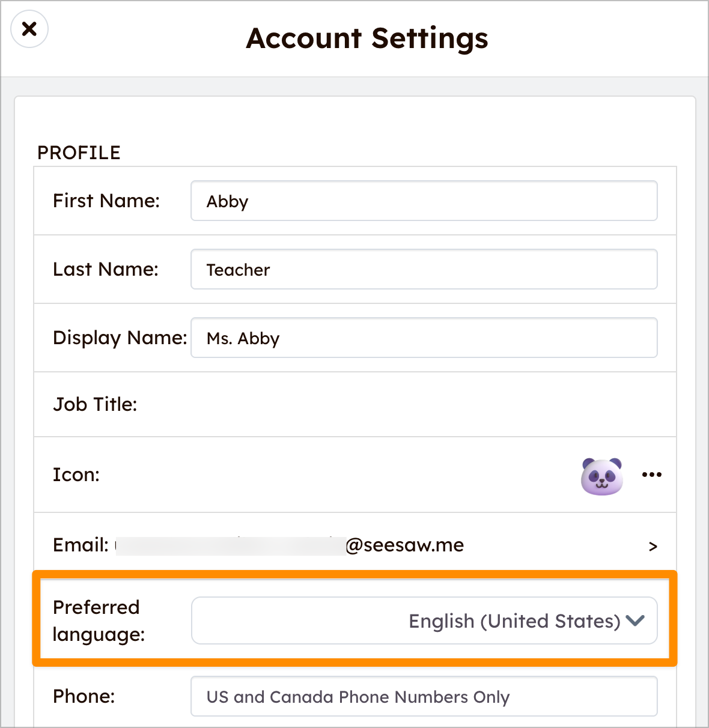Click the PROFILE section heading

[79, 153]
